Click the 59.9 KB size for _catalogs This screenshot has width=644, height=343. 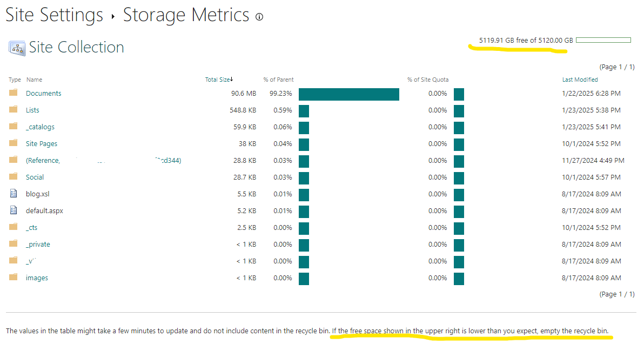pos(245,127)
